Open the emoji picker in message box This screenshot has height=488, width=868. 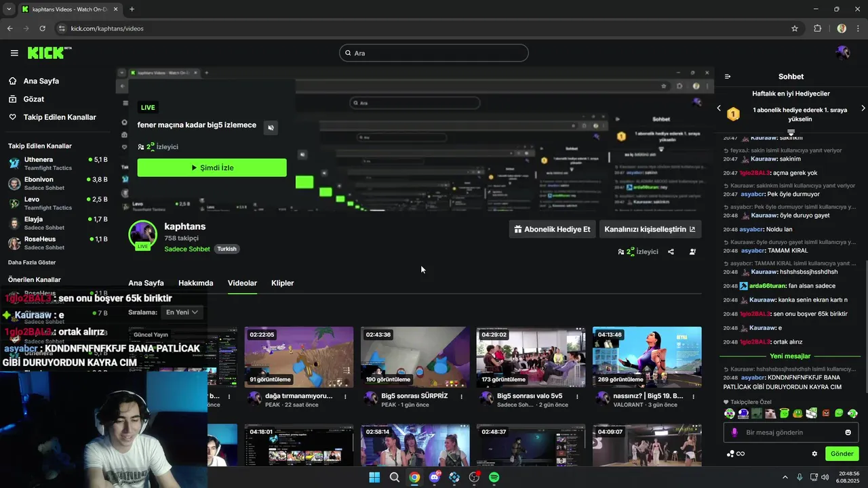tap(848, 432)
